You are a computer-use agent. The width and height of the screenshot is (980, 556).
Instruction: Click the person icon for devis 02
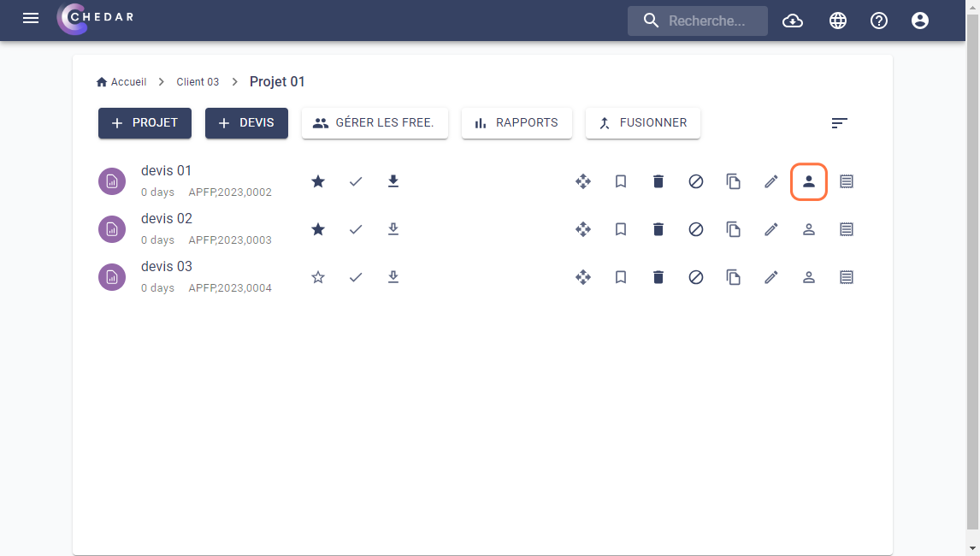pyautogui.click(x=809, y=229)
